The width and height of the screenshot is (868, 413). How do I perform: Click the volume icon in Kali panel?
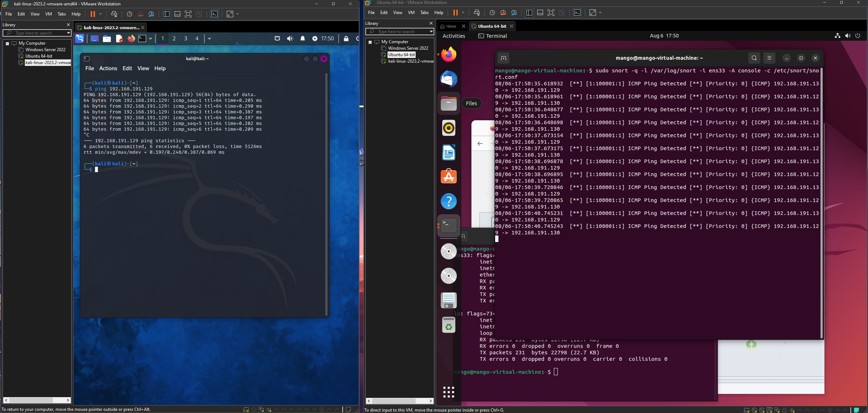coord(290,39)
